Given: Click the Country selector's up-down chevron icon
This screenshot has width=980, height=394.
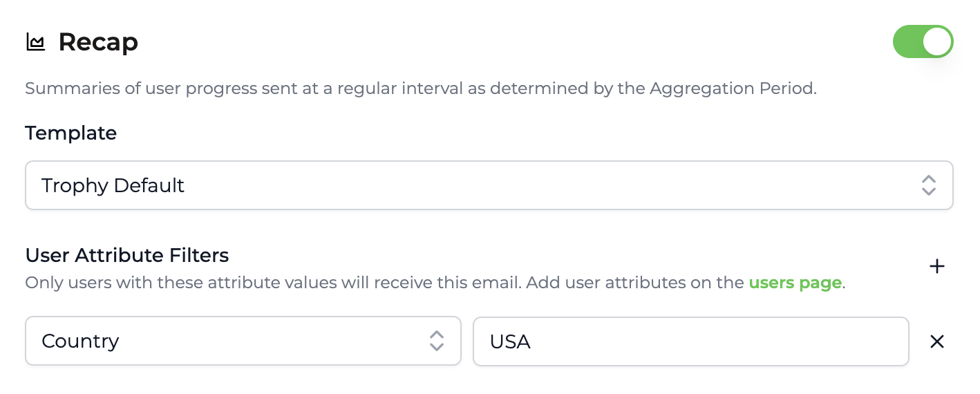Looking at the screenshot, I should tap(436, 341).
